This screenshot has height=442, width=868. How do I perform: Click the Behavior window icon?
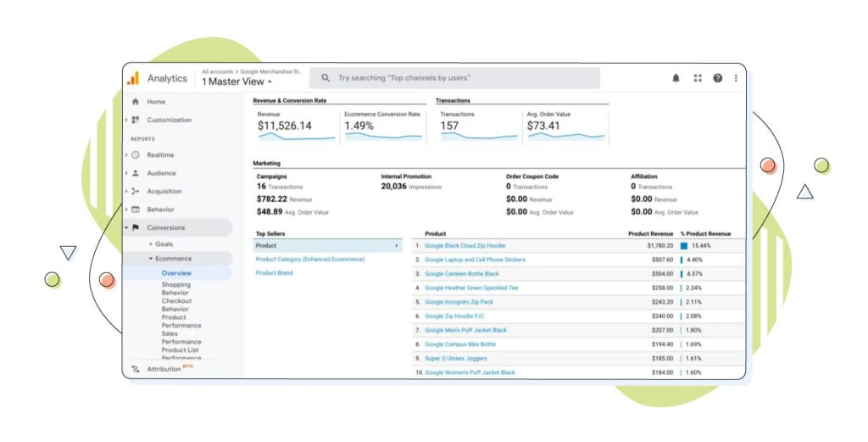pyautogui.click(x=136, y=210)
